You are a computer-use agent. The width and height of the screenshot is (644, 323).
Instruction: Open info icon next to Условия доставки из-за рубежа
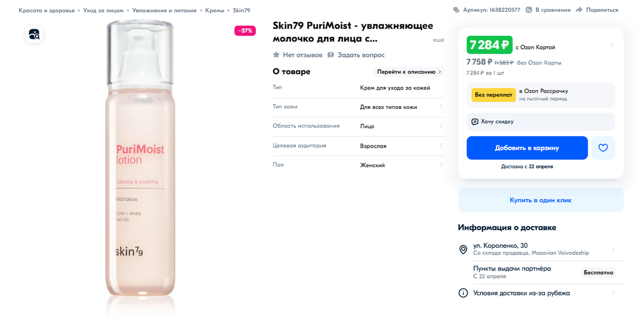463,293
